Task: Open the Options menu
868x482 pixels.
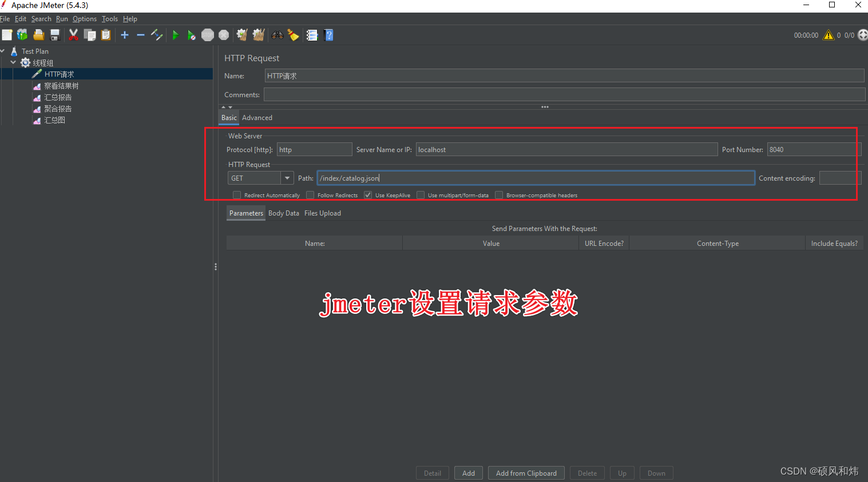Action: (85, 19)
